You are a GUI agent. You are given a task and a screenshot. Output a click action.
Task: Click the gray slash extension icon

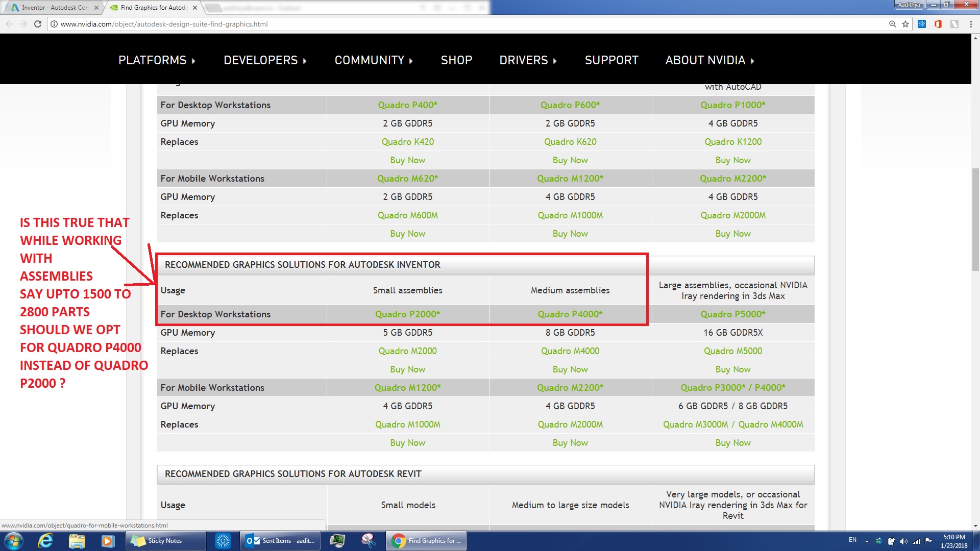(x=954, y=24)
